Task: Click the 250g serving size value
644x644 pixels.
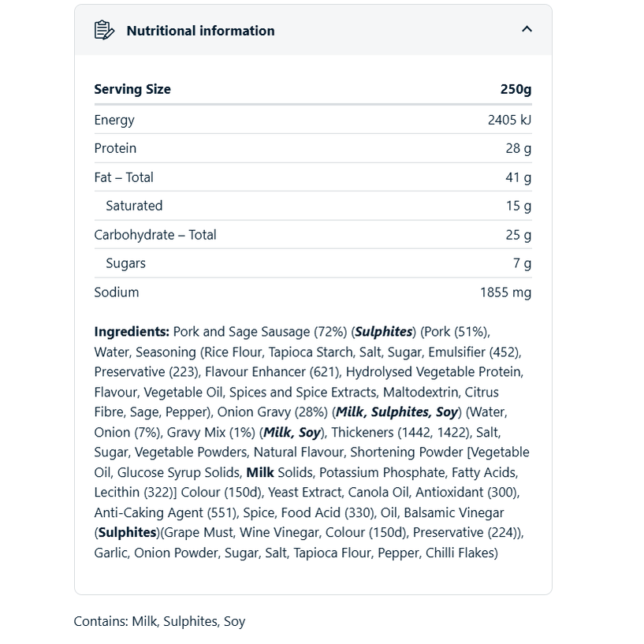Action: tap(516, 89)
